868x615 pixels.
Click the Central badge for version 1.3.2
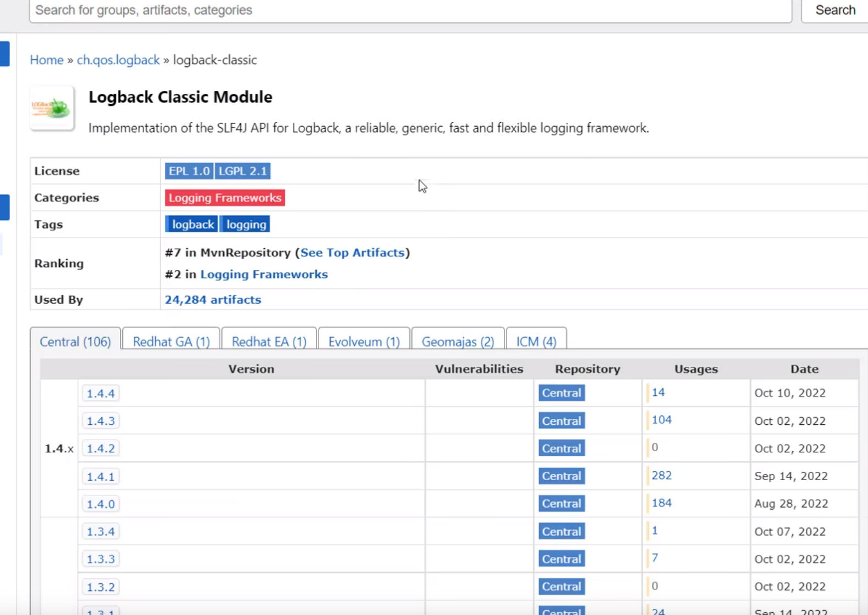[561, 586]
